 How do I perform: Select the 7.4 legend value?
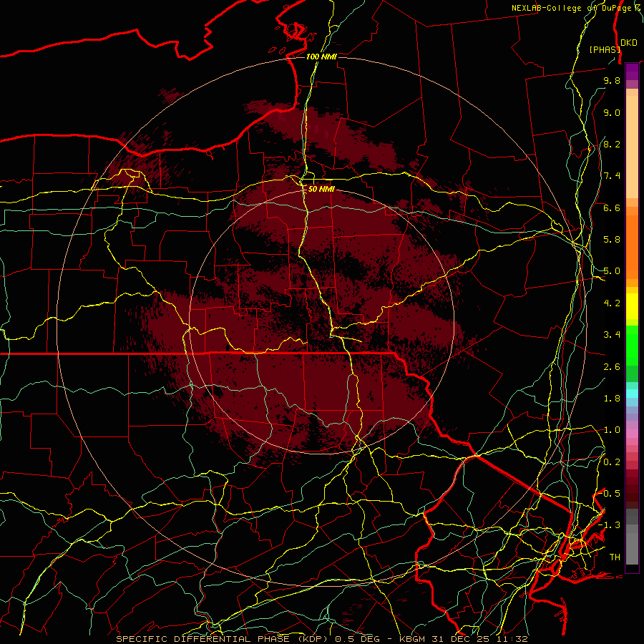[612, 176]
